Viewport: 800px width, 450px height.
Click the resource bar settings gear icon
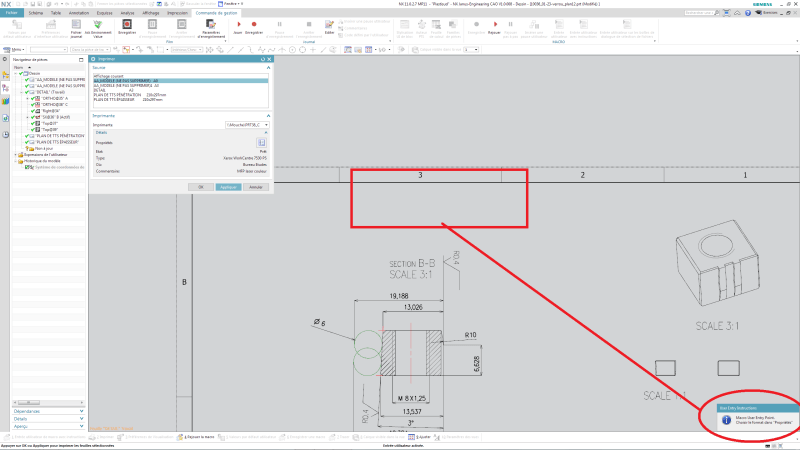pos(5,59)
